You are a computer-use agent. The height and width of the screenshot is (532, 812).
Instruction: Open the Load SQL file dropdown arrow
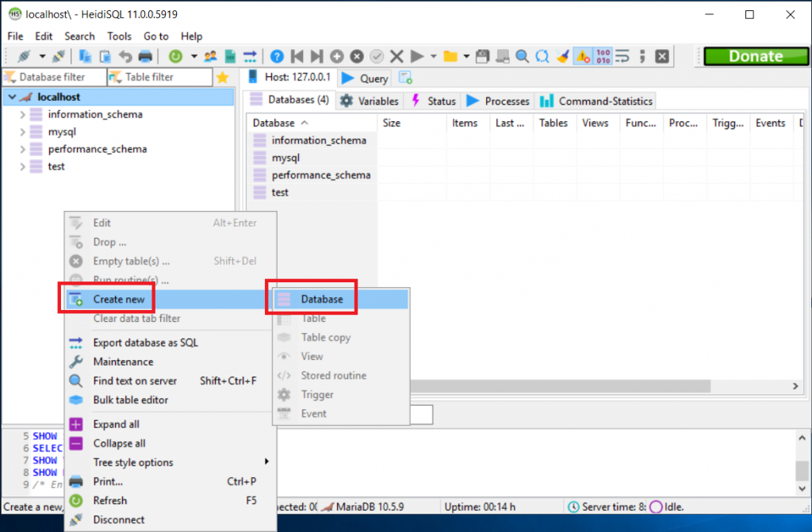(x=466, y=56)
